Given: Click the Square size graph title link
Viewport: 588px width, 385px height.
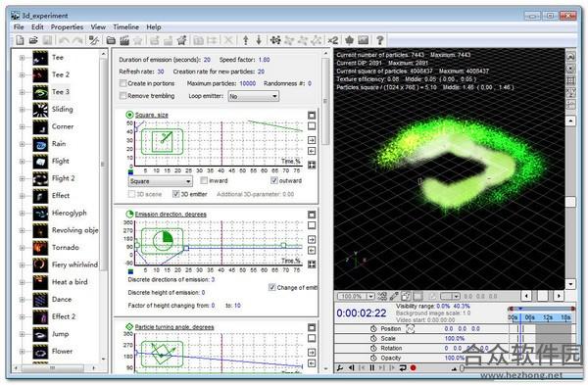Looking at the screenshot, I should point(152,115).
